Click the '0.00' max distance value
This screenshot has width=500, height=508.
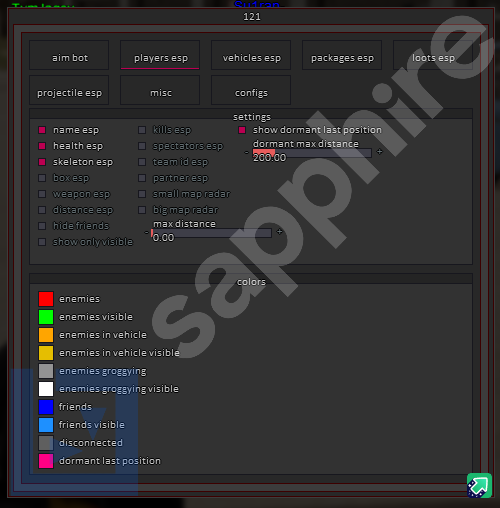pyautogui.click(x=163, y=237)
